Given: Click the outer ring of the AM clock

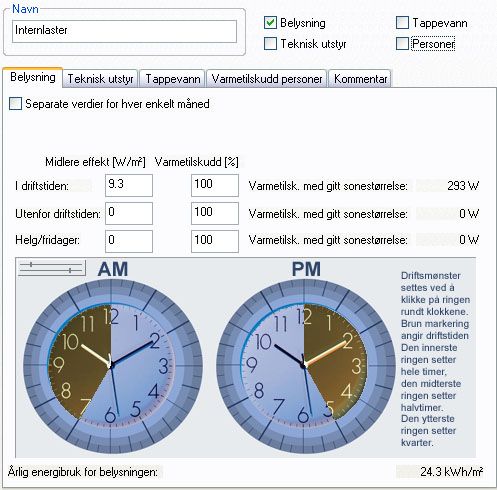Looking at the screenshot, I should click(112, 283).
